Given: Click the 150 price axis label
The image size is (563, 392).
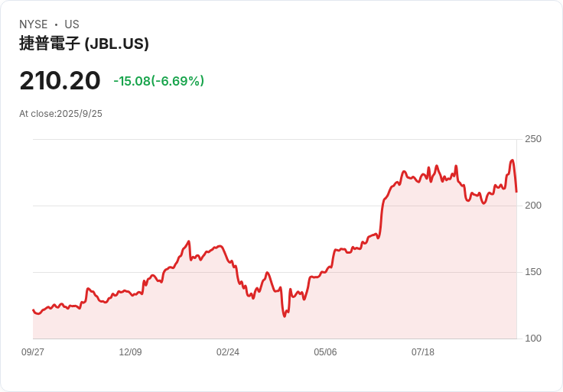Looking at the screenshot, I should [533, 272].
